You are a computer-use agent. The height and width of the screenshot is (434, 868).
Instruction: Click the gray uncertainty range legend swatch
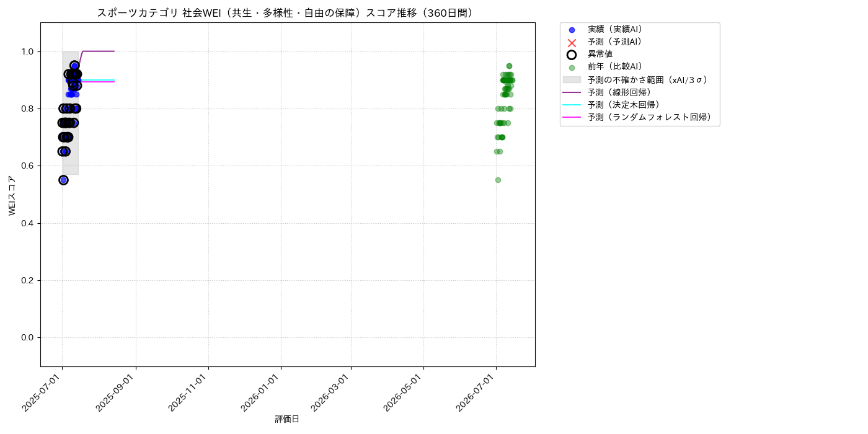(572, 80)
